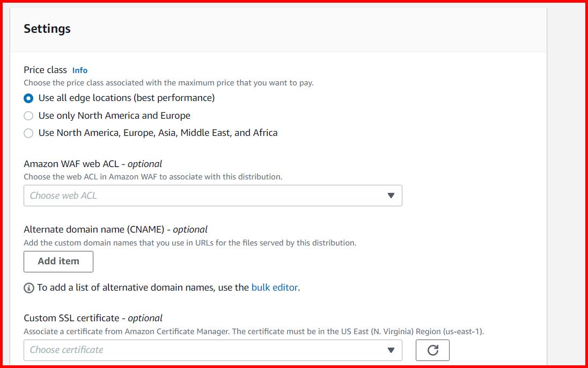The width and height of the screenshot is (588, 368).
Task: Click the info circle icon beside bulk editor note
Action: (28, 287)
